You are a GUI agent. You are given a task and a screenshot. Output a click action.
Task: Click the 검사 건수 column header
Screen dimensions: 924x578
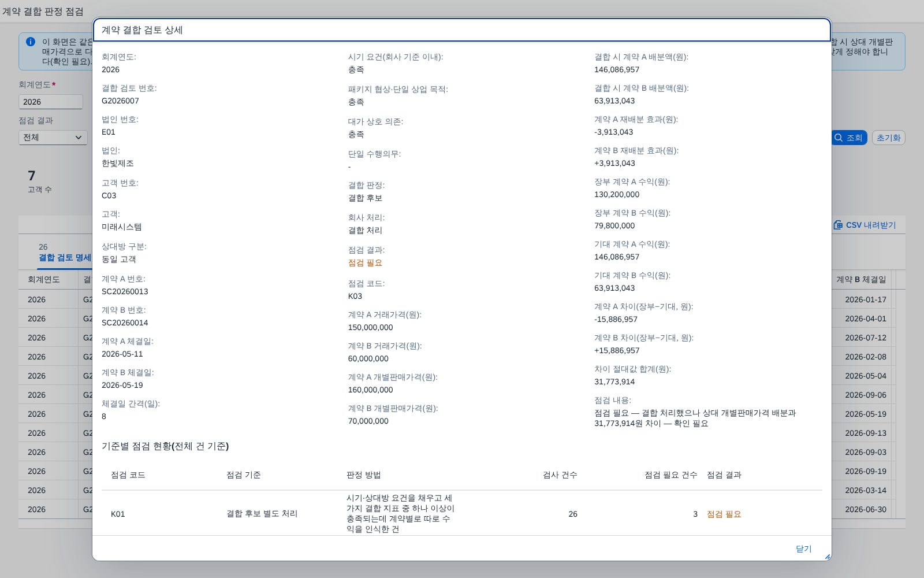[x=560, y=475]
